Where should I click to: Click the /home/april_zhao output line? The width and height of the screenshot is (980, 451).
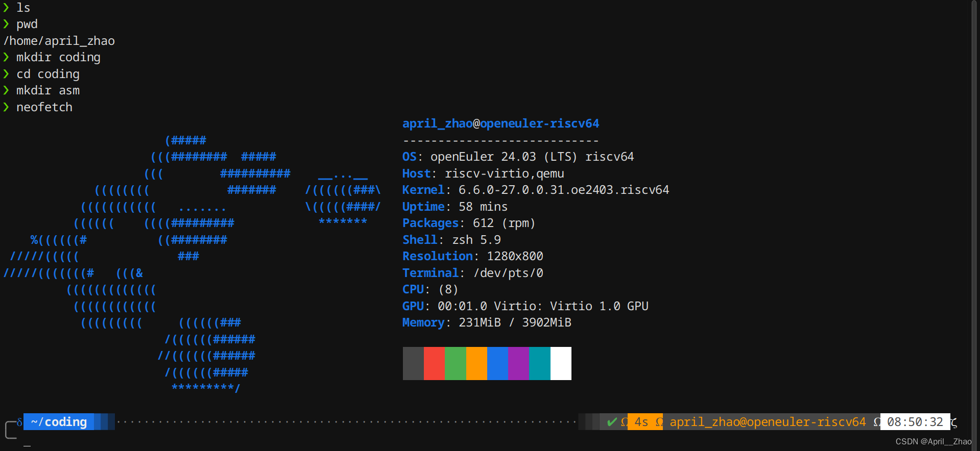(59, 41)
